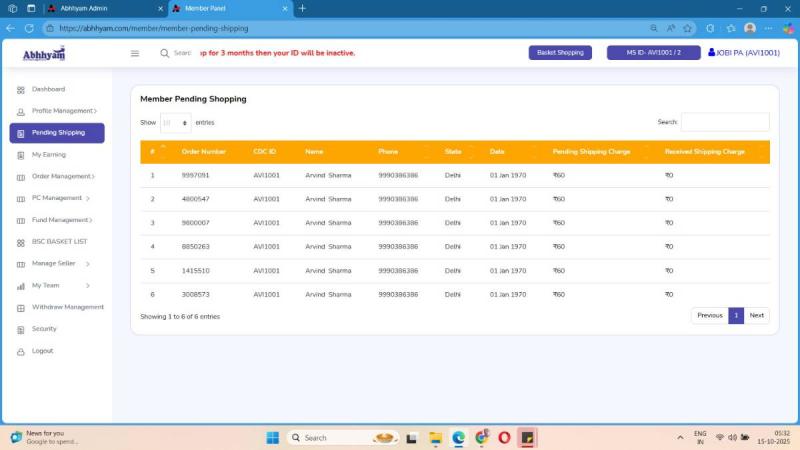This screenshot has width=800, height=450.
Task: Click the My Earning sidebar icon
Action: click(21, 155)
